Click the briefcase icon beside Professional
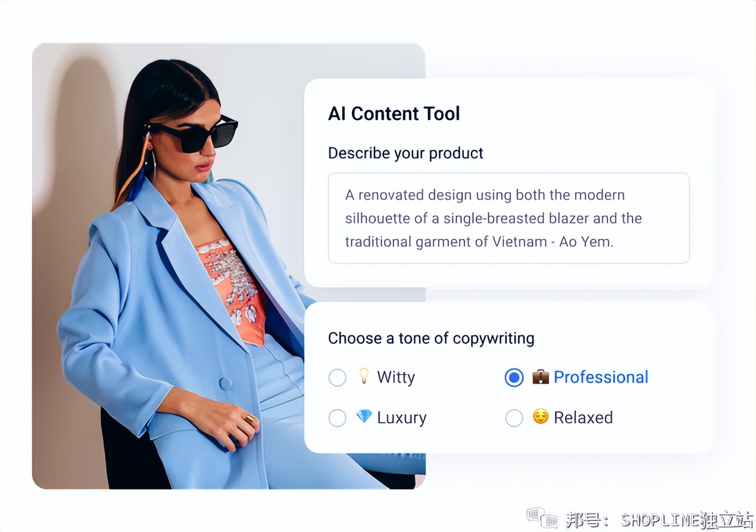 tap(540, 376)
